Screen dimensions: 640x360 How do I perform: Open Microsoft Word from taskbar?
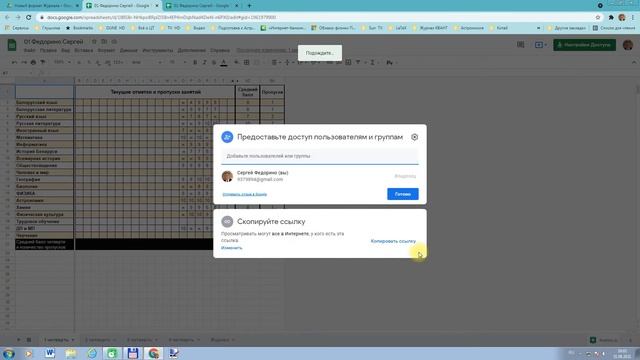(x=50, y=353)
